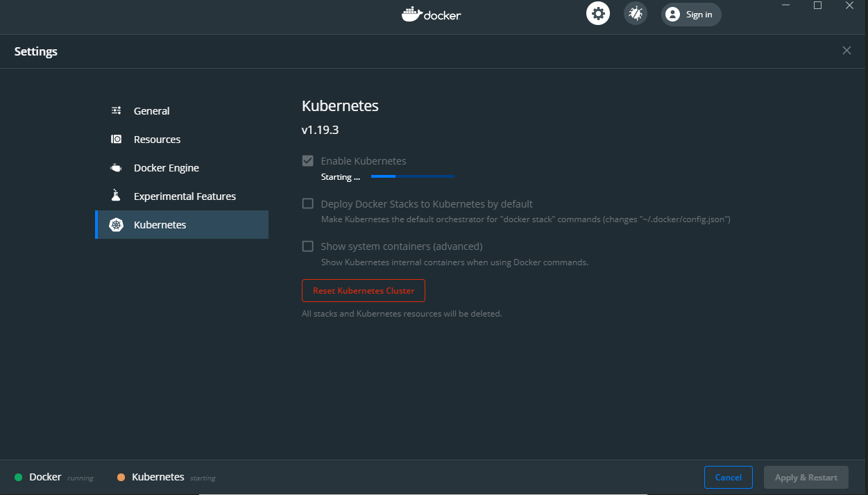Select the Kubernetes settings section
Screen dimensions: 868x495
[182, 225]
